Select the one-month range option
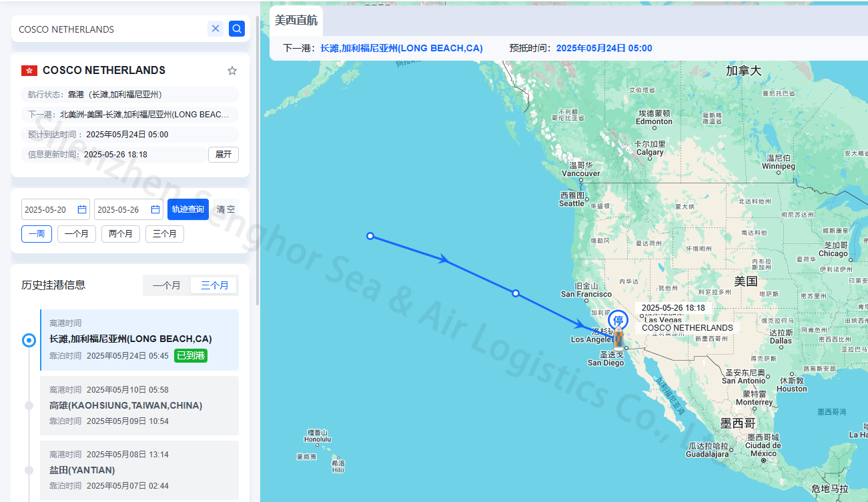Image resolution: width=868 pixels, height=502 pixels. tap(77, 234)
